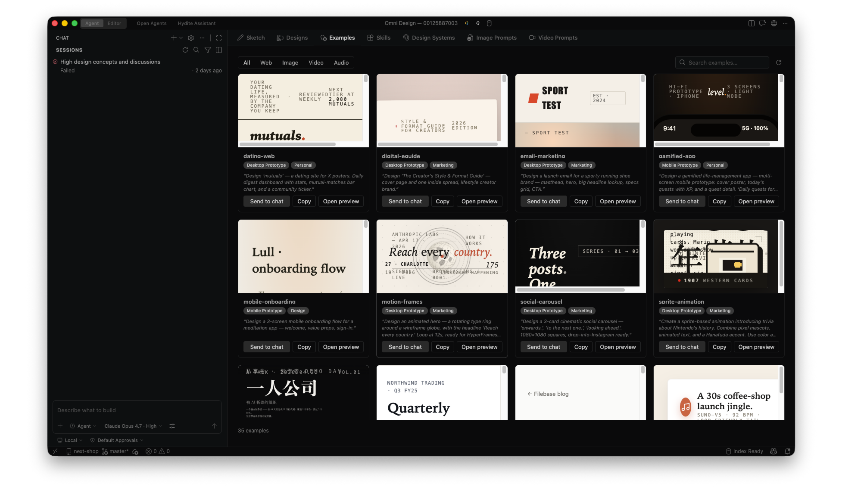
Task: Open Claude Opus 4.7 High model dropdown
Action: tap(134, 426)
